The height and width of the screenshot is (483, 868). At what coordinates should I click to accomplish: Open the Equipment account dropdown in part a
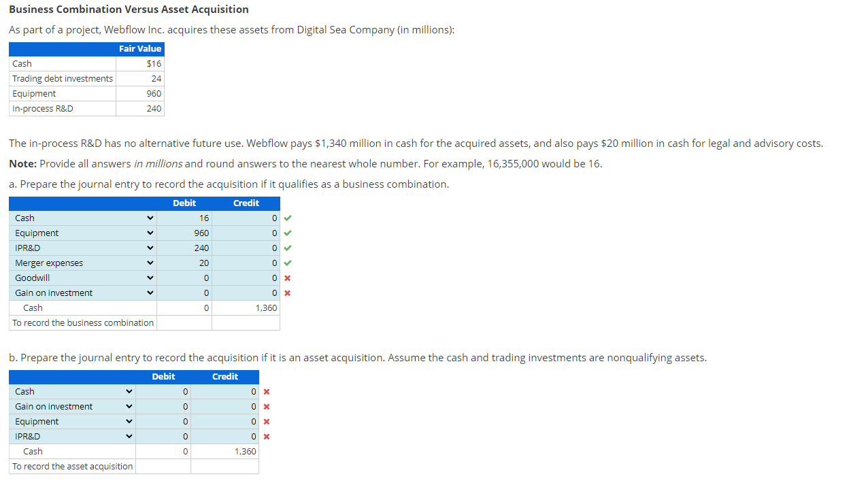[83, 233]
